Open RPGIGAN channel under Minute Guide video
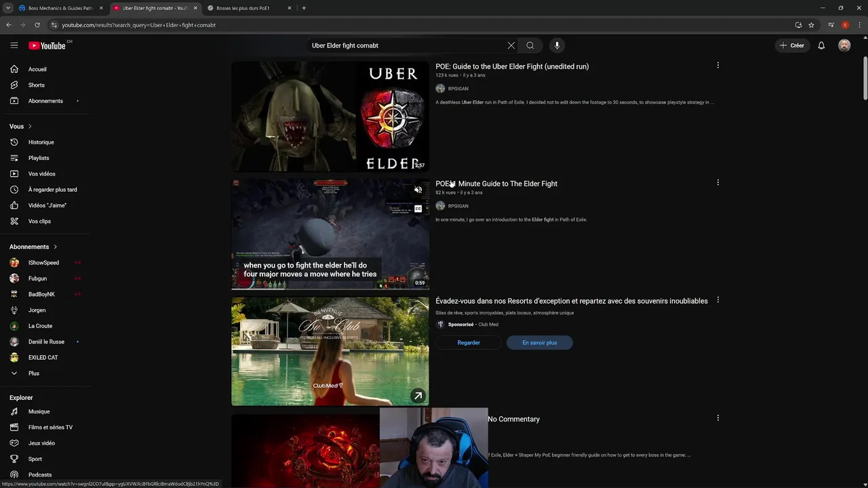868x488 pixels. (458, 206)
